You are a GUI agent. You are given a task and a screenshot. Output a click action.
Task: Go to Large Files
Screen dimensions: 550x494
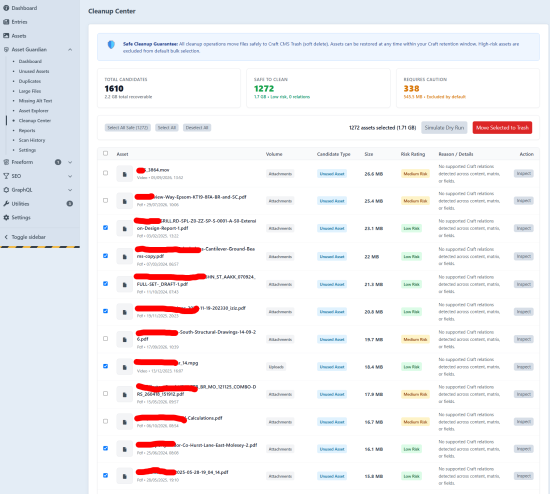coord(30,91)
